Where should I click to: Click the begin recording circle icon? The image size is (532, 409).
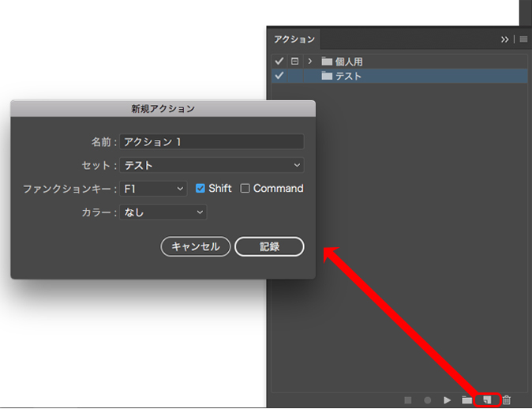coord(428,400)
